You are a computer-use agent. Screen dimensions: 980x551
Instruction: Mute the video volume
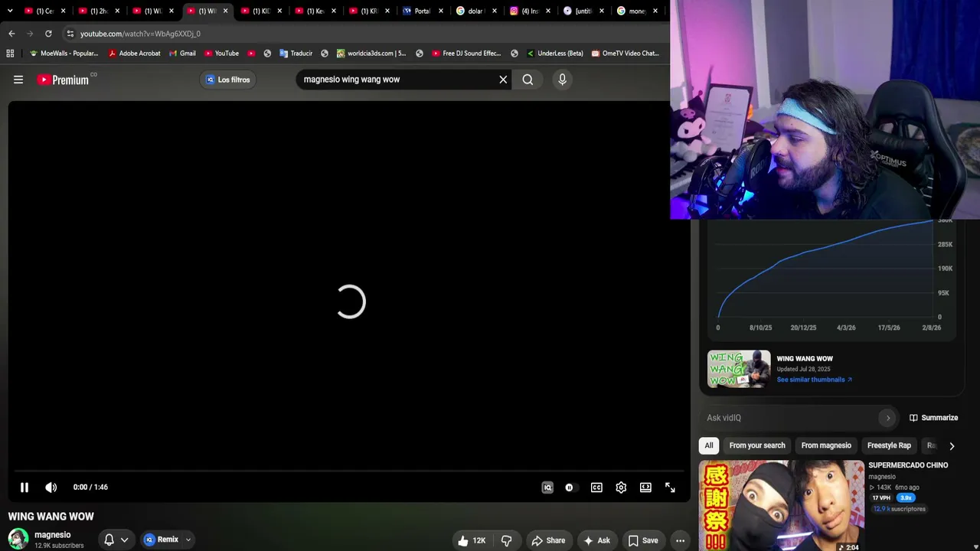click(51, 487)
